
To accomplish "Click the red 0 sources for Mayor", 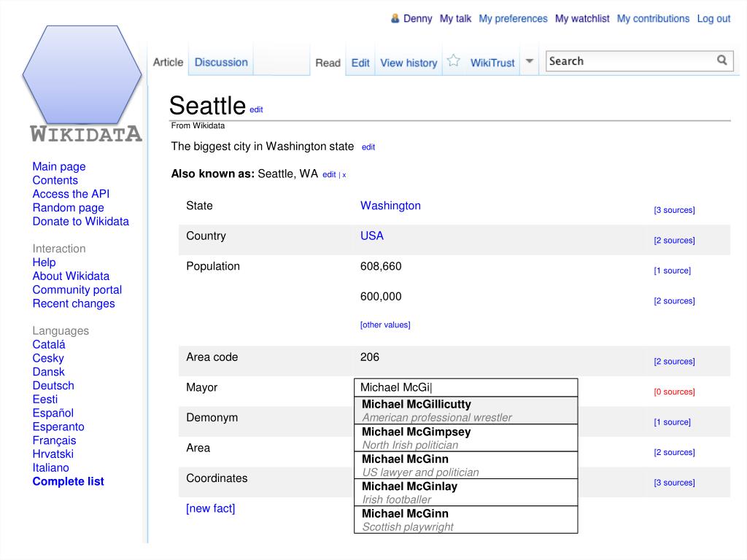I will [x=674, y=392].
